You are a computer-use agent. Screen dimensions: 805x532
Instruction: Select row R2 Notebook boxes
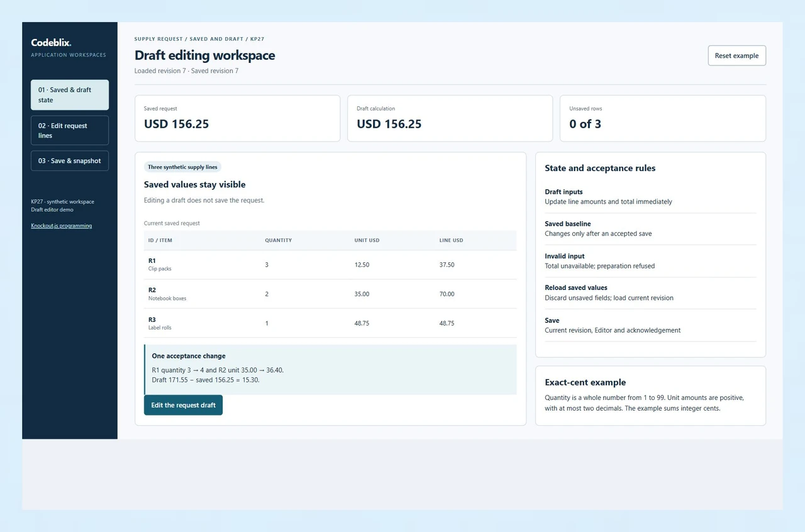pos(330,294)
